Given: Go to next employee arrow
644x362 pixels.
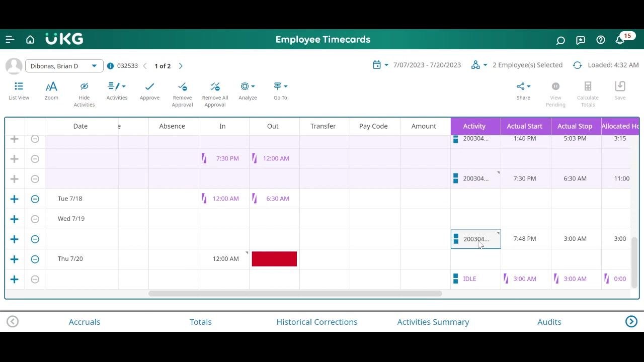Looking at the screenshot, I should (181, 66).
